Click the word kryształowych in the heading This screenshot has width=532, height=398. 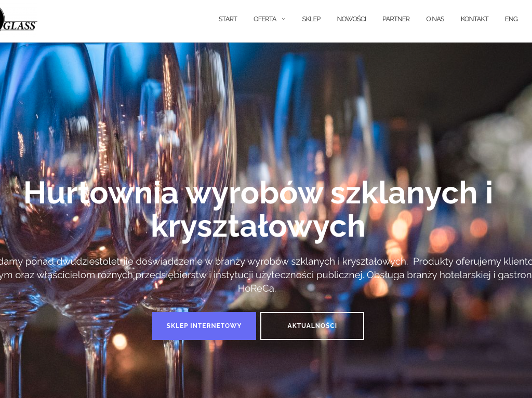(258, 226)
